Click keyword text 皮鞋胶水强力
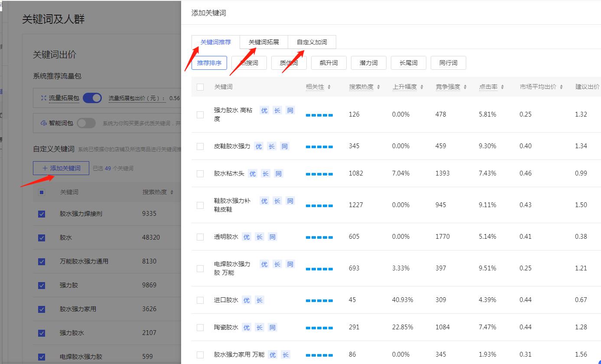 pos(232,146)
